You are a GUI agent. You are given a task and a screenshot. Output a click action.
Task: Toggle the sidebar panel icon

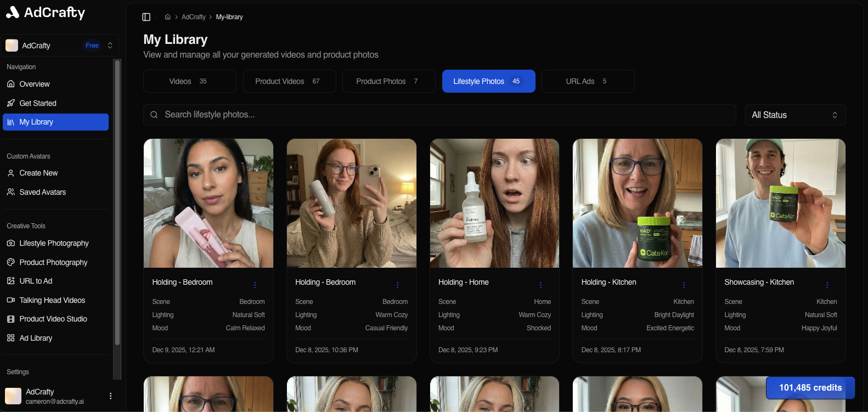[146, 17]
